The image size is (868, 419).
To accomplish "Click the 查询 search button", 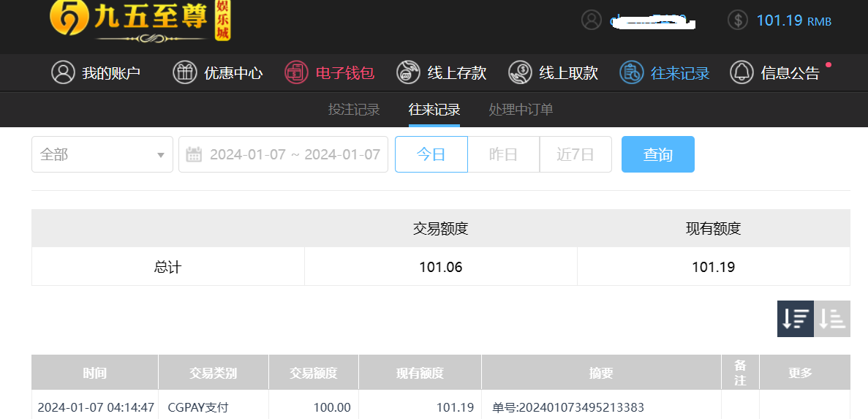I will pyautogui.click(x=658, y=154).
